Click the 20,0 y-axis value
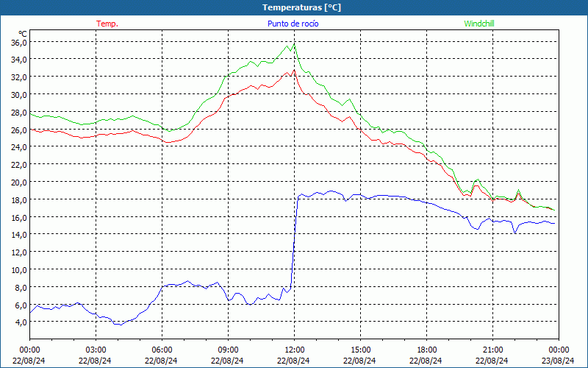 click(19, 182)
